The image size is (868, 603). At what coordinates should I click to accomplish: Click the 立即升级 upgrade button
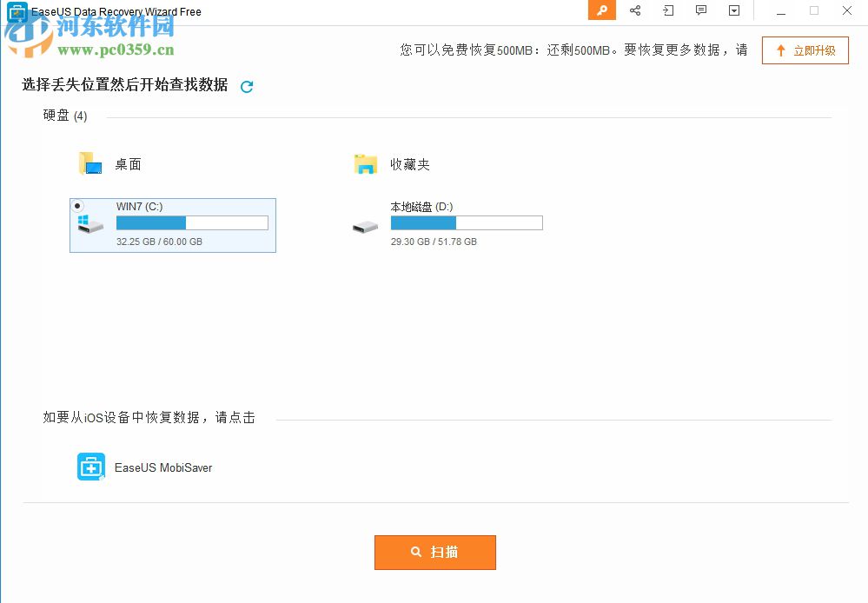click(x=805, y=50)
